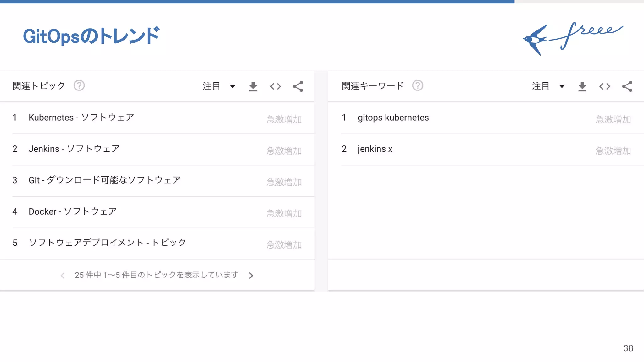The height and width of the screenshot is (362, 644).
Task: Click the help icon next to 関連キーワード
Action: [418, 85]
